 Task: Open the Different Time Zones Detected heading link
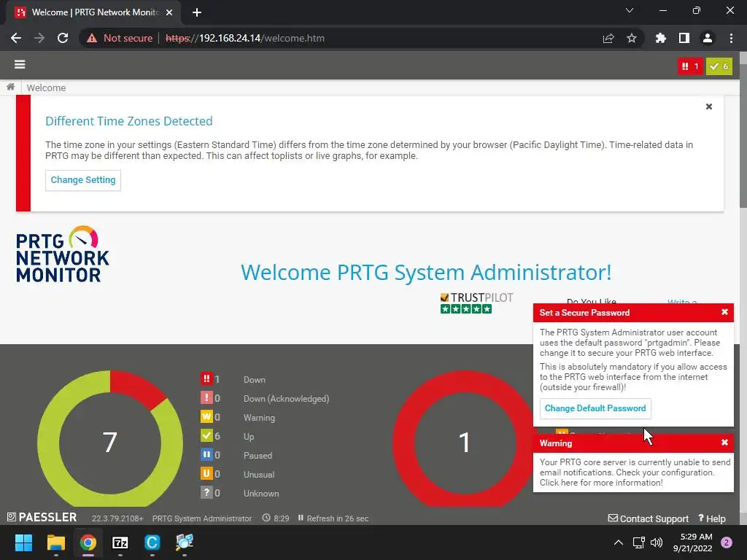click(x=128, y=121)
